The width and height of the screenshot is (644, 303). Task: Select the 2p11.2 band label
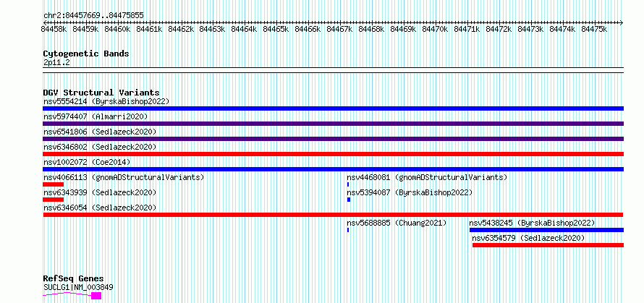pos(56,62)
